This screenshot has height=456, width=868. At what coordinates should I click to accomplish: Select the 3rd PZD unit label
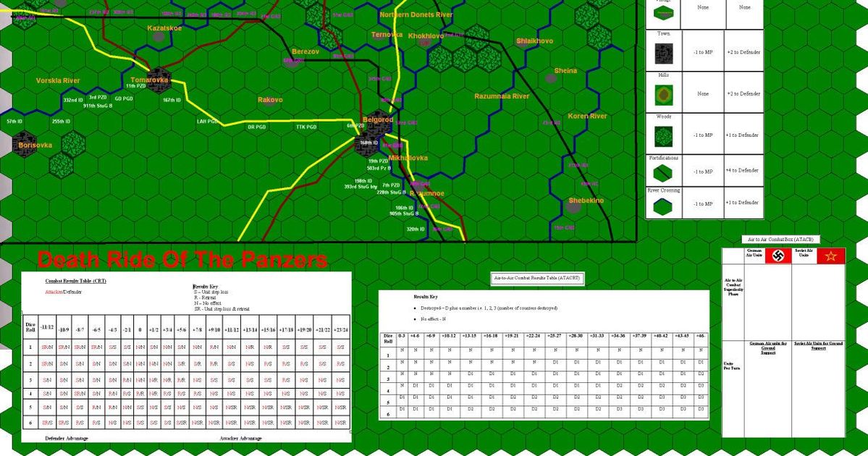coord(98,98)
